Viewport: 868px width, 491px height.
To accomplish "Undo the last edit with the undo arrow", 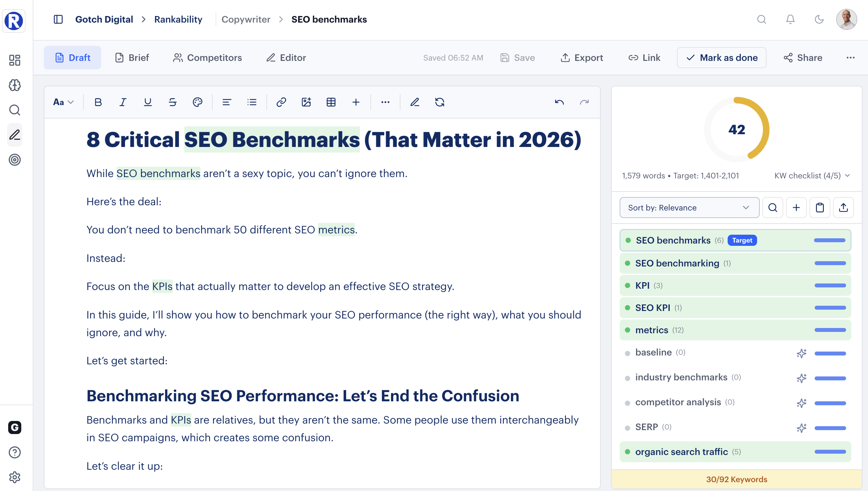I will (x=559, y=102).
